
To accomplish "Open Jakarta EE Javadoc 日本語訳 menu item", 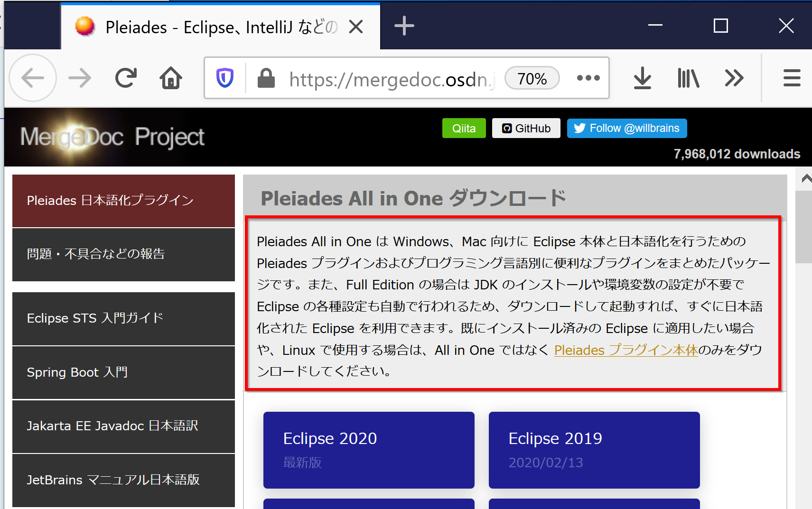I will pyautogui.click(x=123, y=426).
